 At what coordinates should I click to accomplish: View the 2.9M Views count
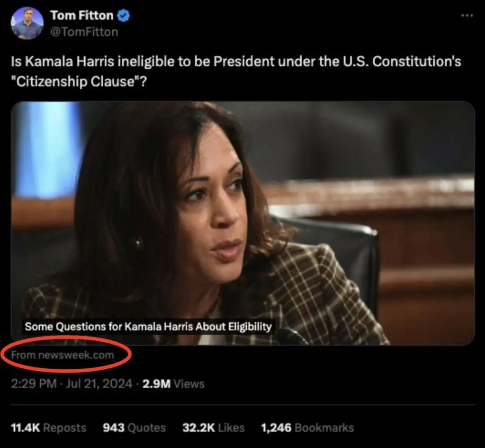[156, 384]
